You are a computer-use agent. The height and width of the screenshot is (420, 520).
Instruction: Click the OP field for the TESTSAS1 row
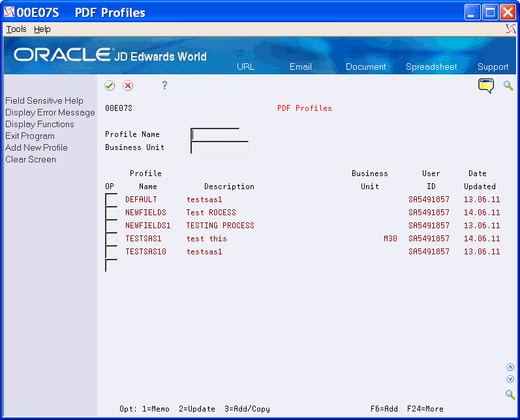[x=111, y=239]
